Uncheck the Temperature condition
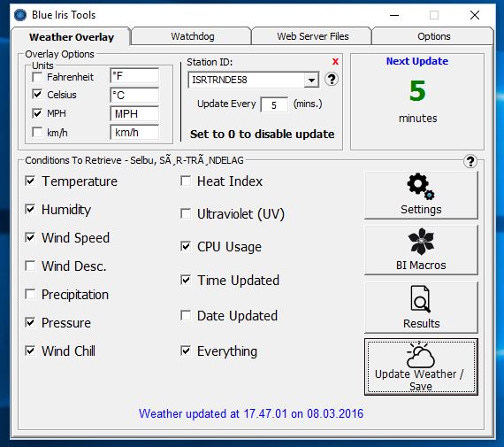 pyautogui.click(x=30, y=181)
